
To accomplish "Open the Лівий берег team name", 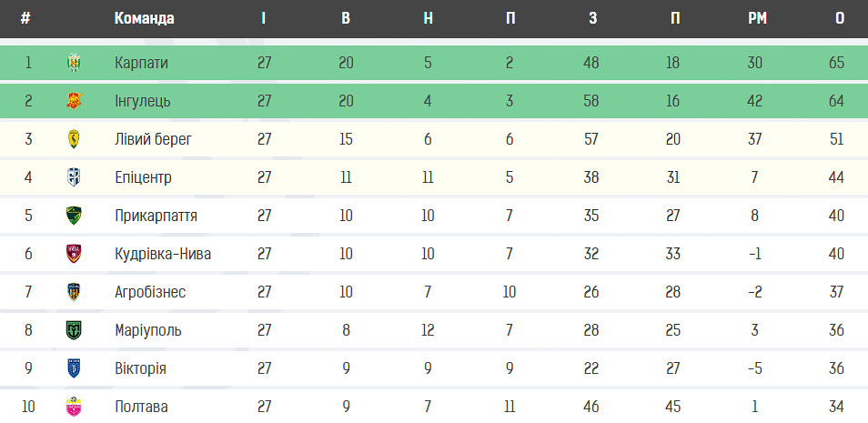I will tap(153, 139).
